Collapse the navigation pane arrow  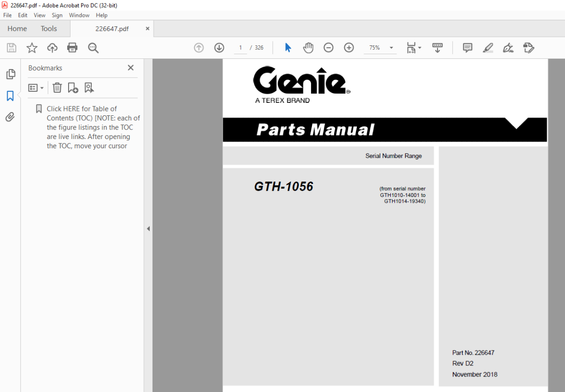click(148, 229)
